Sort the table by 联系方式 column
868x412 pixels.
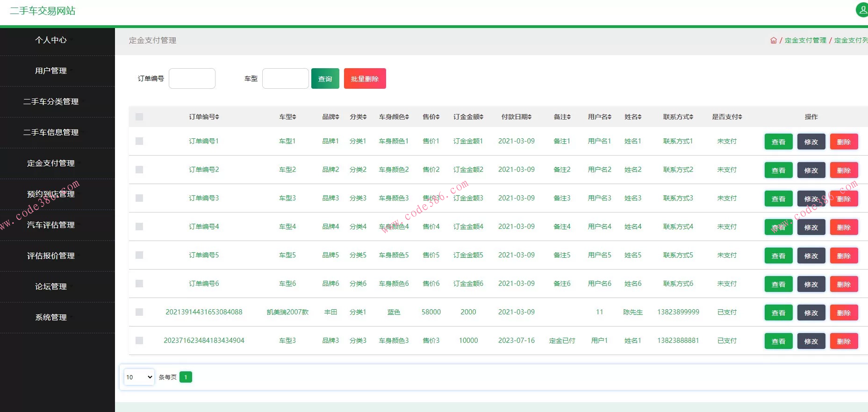(678, 117)
